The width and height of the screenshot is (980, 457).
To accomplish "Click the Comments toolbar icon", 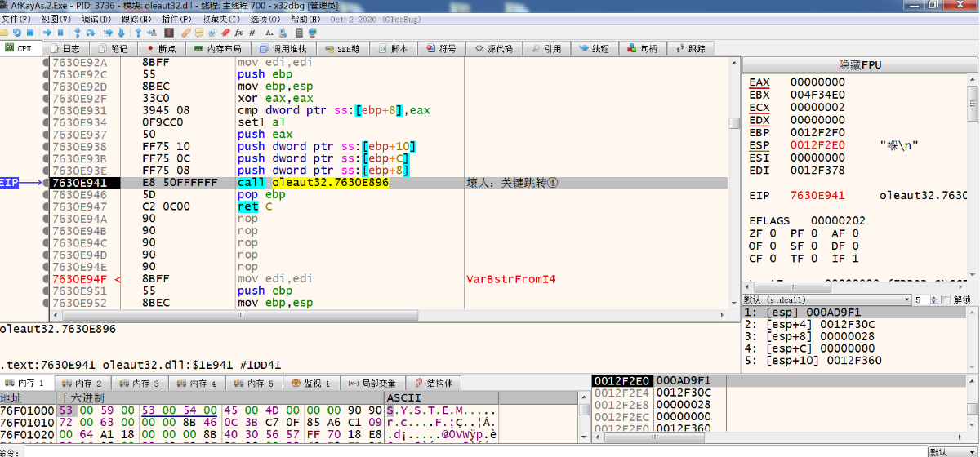I will click(x=199, y=33).
